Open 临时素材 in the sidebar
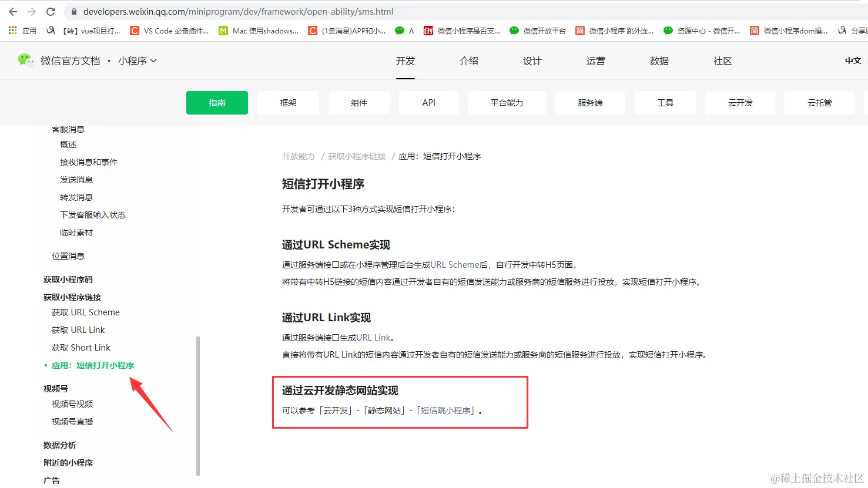Image resolution: width=868 pixels, height=488 pixels. tap(76, 233)
